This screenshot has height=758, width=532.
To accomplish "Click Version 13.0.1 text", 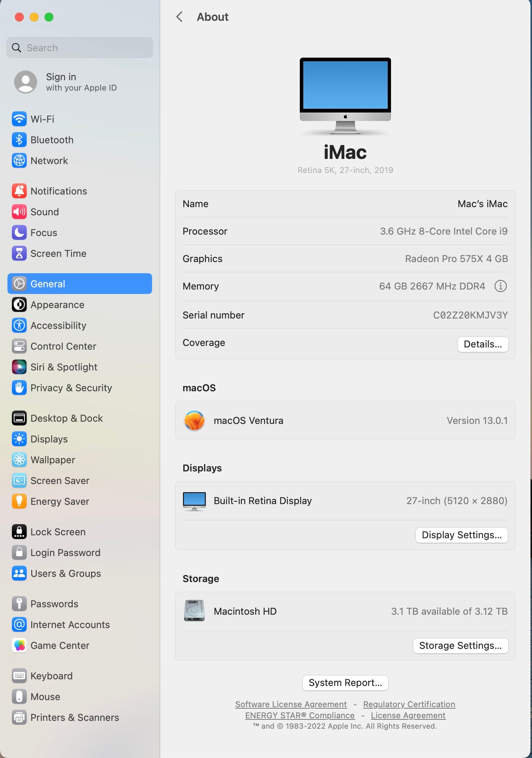I will (x=477, y=421).
